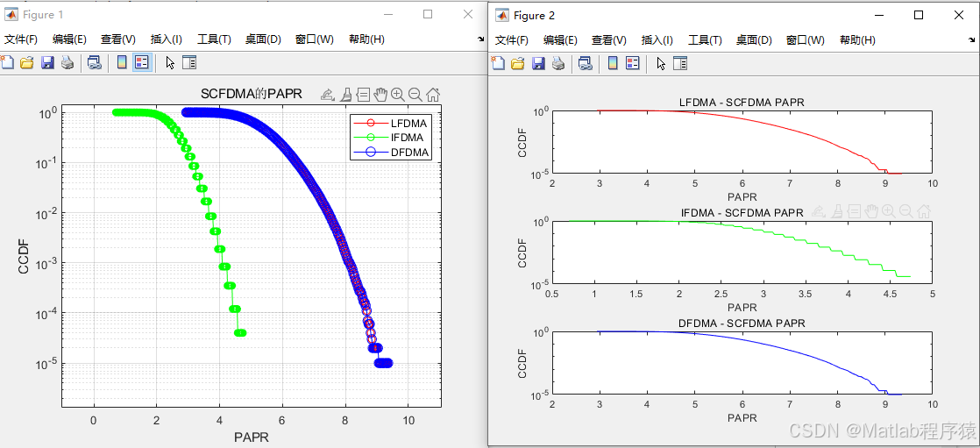The height and width of the screenshot is (448, 980).
Task: Open the 帮助(H) menu in Figure 2
Action: [x=857, y=40]
